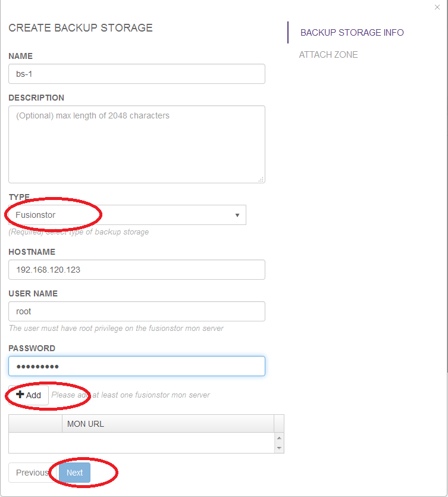The width and height of the screenshot is (448, 497).
Task: Click the MON URL list scroll-down arrow
Action: [x=279, y=448]
